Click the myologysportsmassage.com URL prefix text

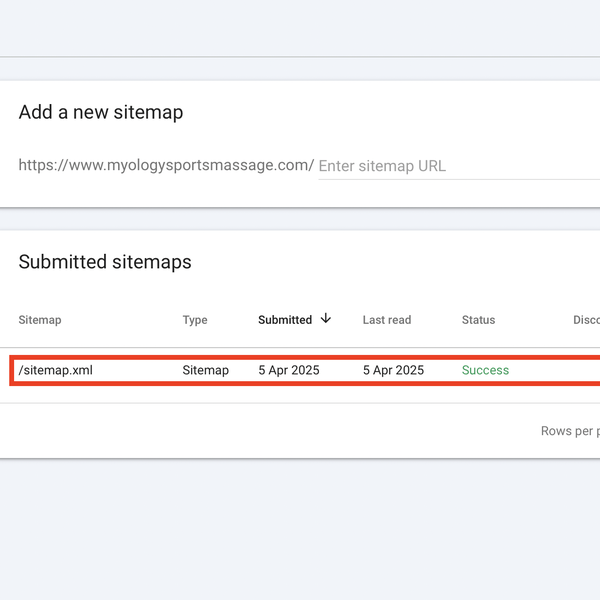click(166, 165)
